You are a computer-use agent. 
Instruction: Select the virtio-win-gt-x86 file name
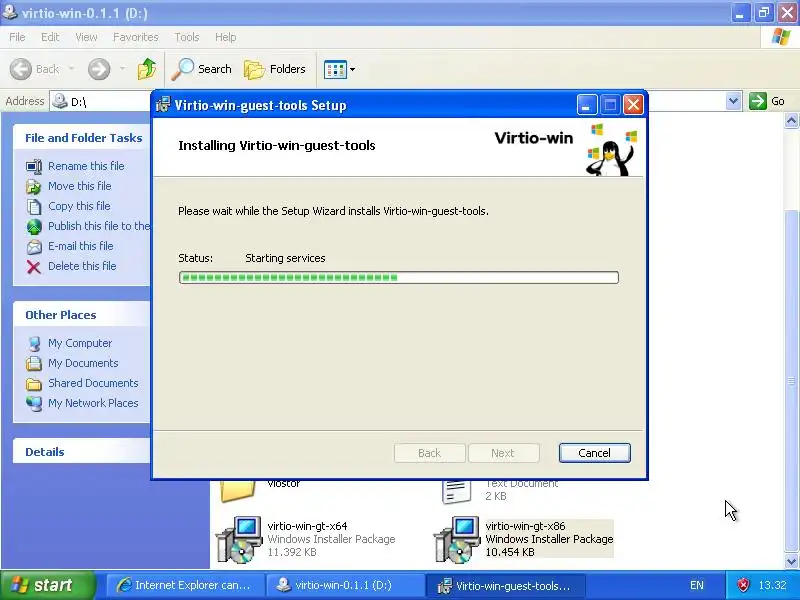point(525,526)
